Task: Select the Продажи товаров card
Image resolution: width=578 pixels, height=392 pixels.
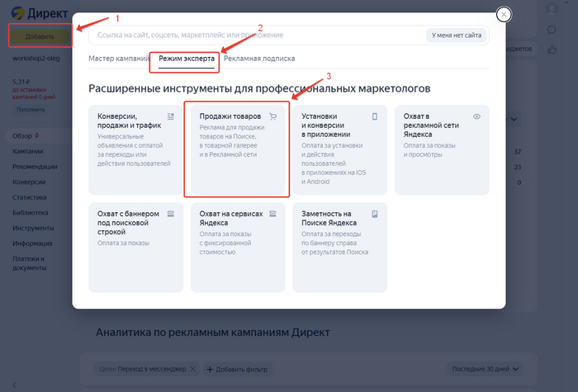Action: (x=238, y=149)
